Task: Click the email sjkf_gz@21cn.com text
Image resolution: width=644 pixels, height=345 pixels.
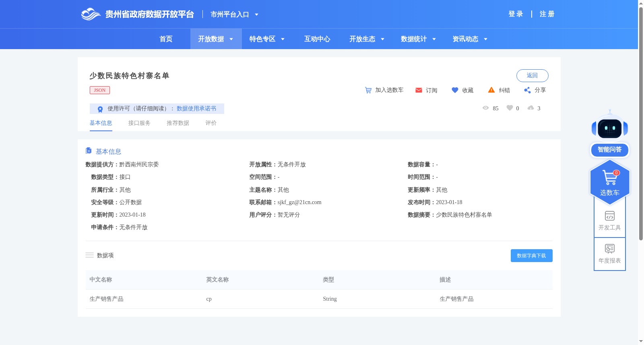Action: coord(299,202)
